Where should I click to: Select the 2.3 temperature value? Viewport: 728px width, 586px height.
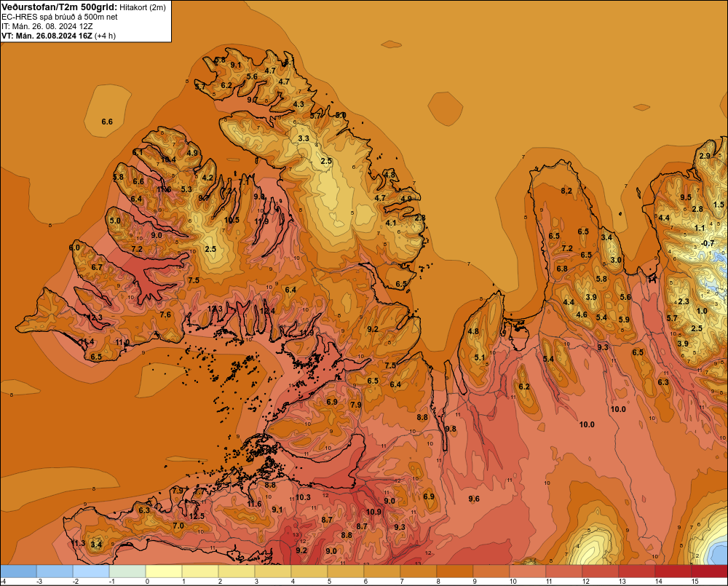click(x=684, y=301)
